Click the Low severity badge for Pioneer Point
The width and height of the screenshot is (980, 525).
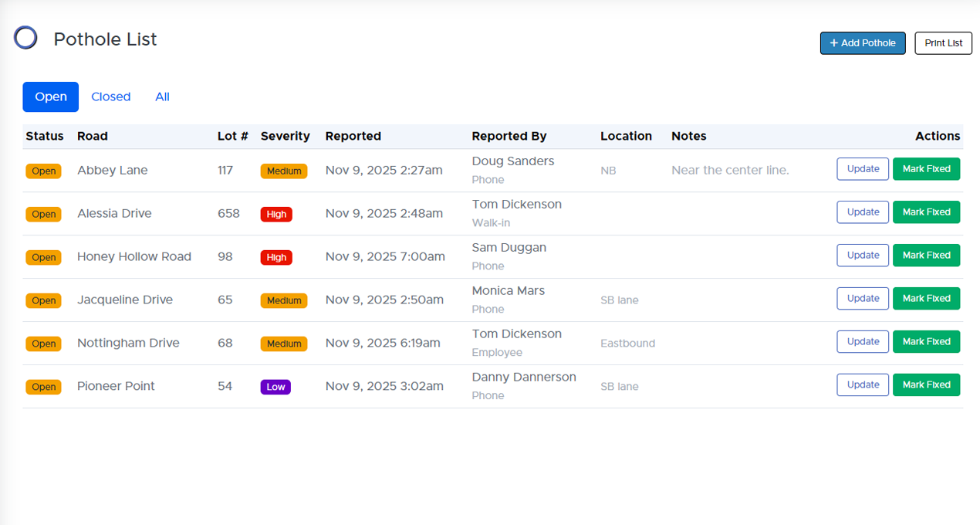275,388
